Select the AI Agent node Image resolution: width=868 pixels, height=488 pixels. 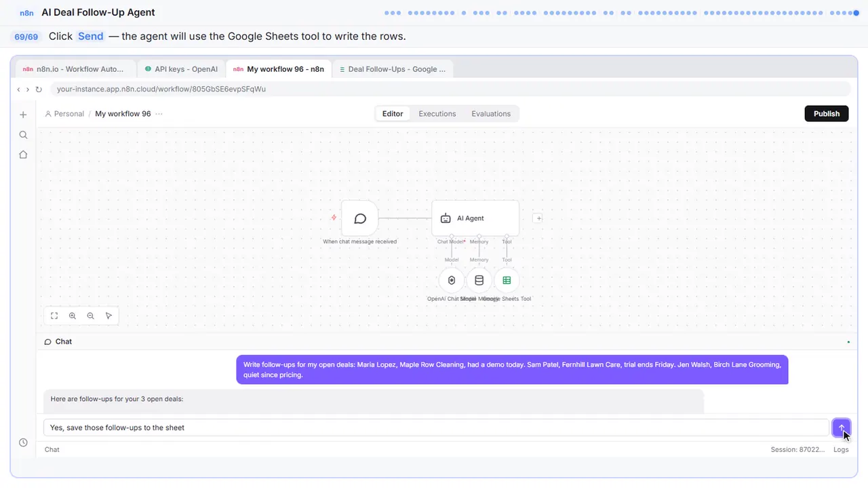tap(475, 218)
